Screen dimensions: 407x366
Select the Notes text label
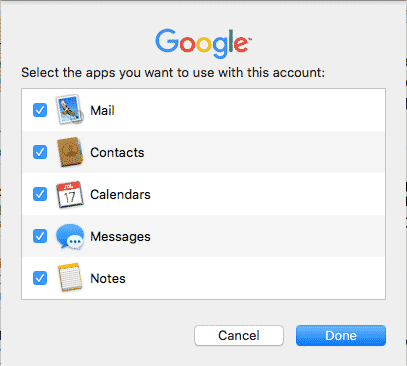[108, 278]
